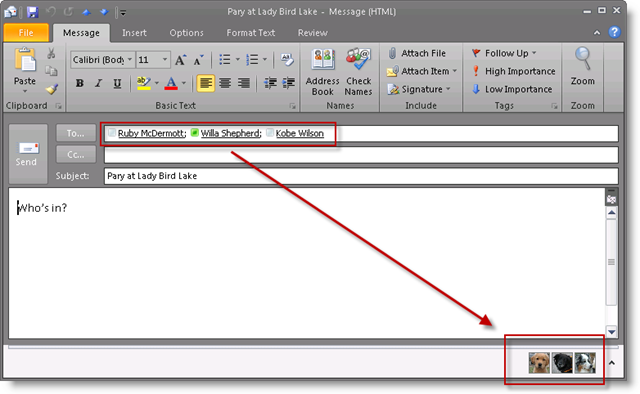The image size is (640, 394).
Task: Open the Tags dialog launcher
Action: (x=554, y=106)
